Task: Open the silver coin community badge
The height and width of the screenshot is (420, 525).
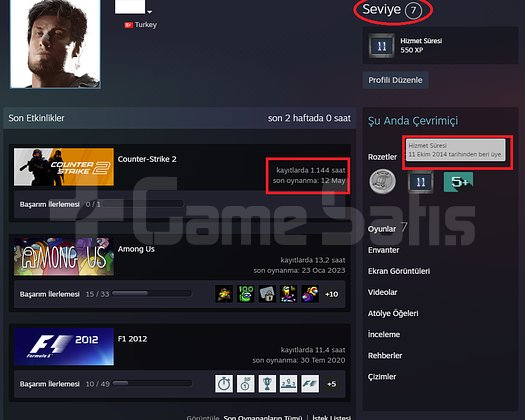Action: 382,182
